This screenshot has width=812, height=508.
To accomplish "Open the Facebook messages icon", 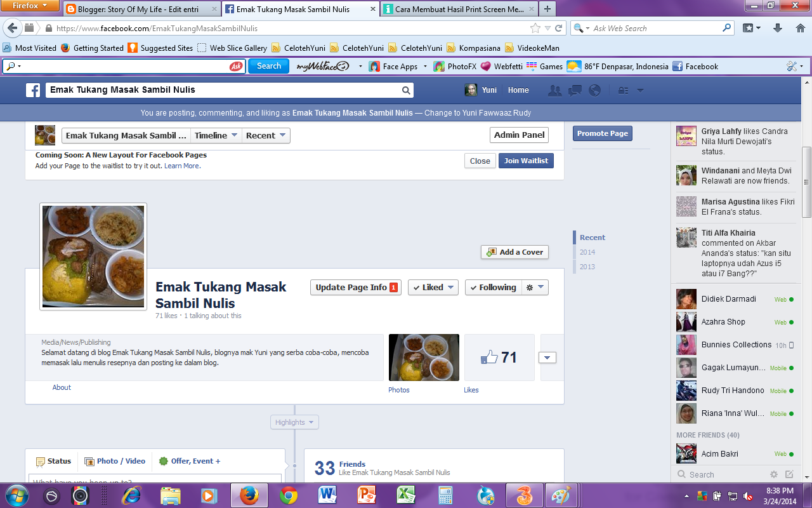I will point(575,90).
